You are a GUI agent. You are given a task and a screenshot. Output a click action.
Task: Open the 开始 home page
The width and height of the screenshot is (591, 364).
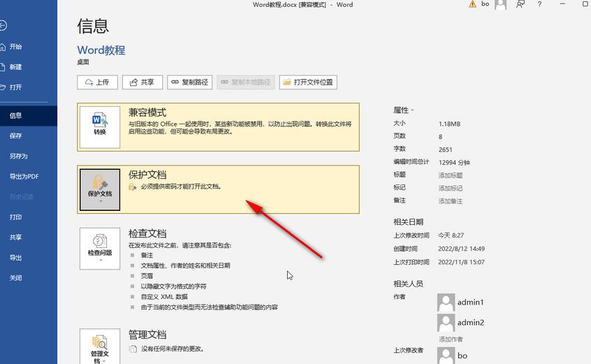pyautogui.click(x=15, y=47)
